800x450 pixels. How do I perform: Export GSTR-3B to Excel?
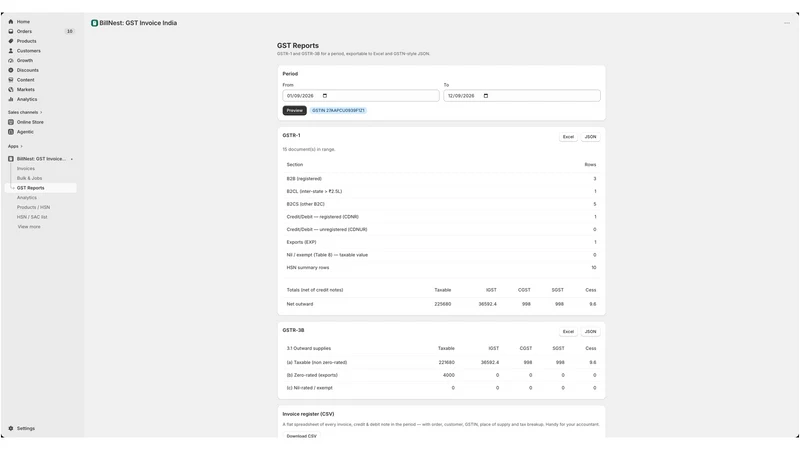point(568,332)
